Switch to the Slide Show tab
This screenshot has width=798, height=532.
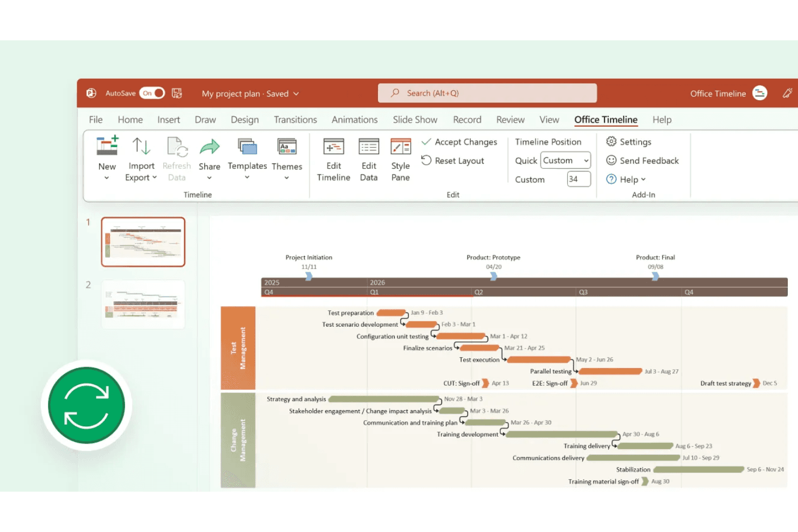coord(415,120)
